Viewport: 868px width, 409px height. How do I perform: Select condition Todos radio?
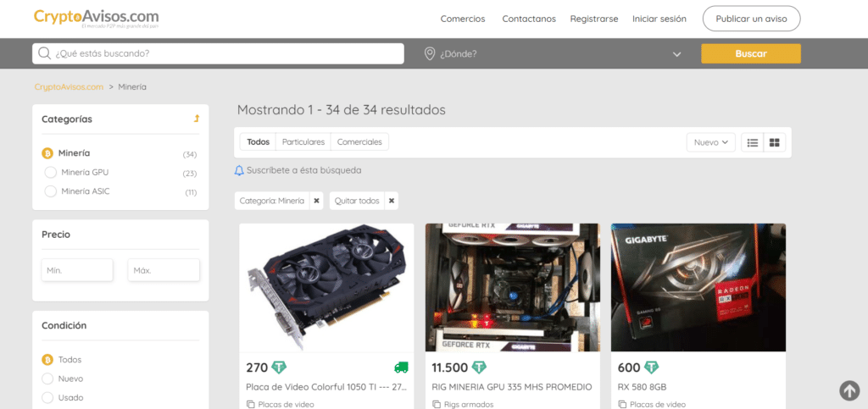(47, 360)
